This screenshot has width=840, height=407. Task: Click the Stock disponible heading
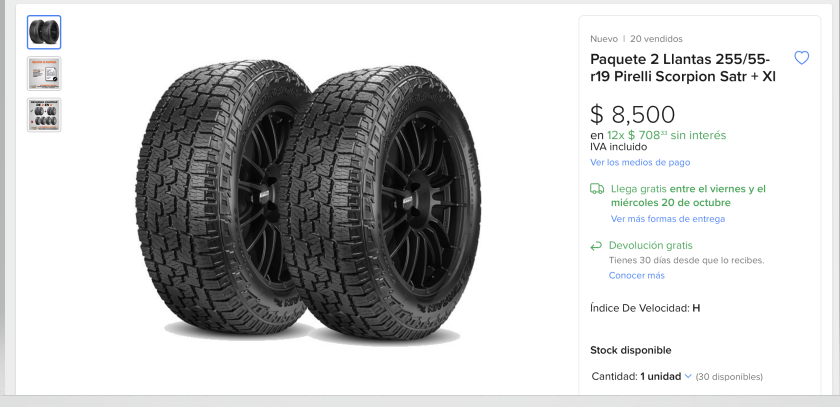[x=630, y=350]
